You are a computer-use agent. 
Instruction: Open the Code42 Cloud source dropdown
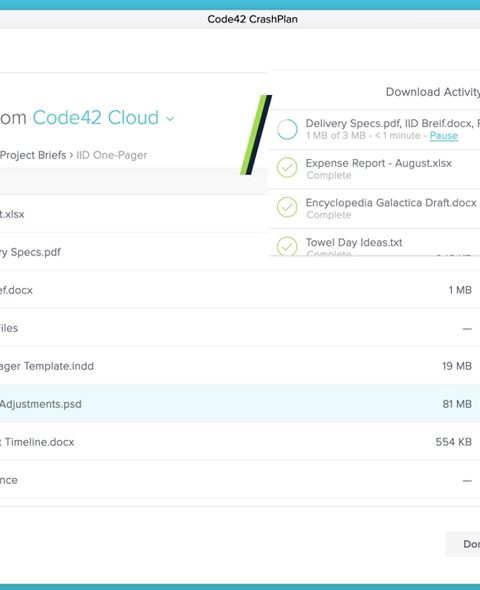click(x=103, y=117)
